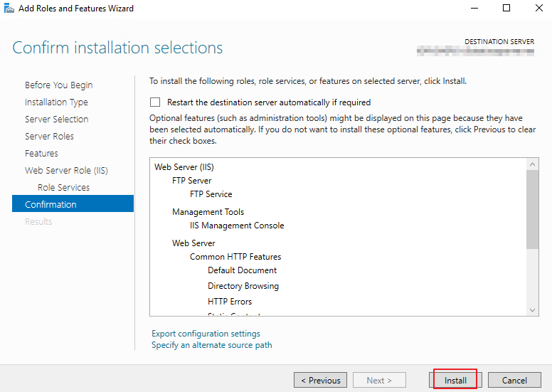Click the list scrollbar up arrow
The height and width of the screenshot is (392, 552).
[532, 164]
